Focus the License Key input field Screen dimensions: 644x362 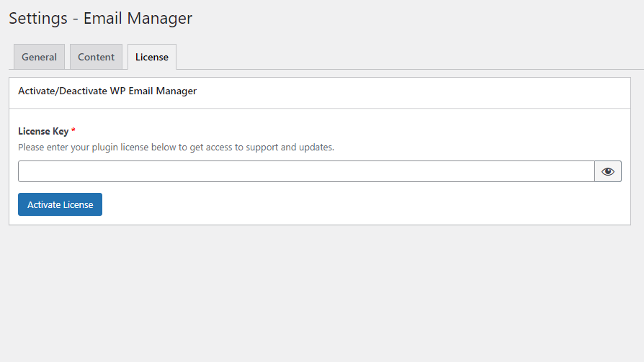coord(306,171)
